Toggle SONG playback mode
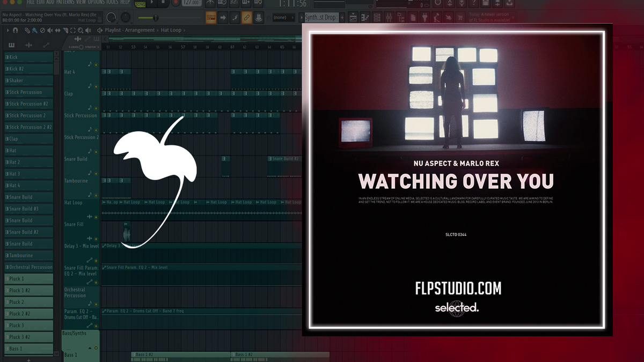 140,3
